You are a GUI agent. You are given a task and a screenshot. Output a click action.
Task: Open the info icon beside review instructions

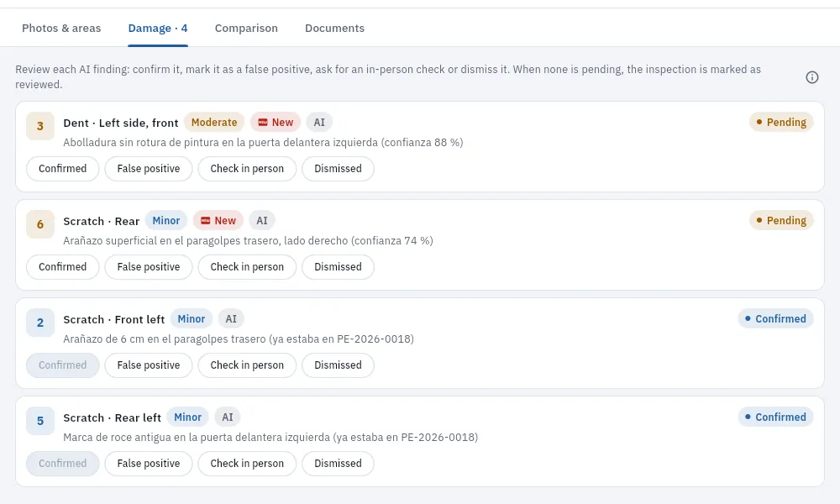point(812,77)
